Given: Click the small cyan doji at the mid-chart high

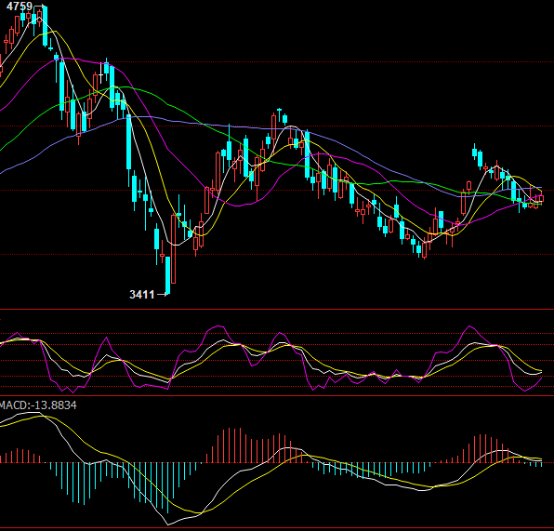Looking at the screenshot, I should 279,111.
